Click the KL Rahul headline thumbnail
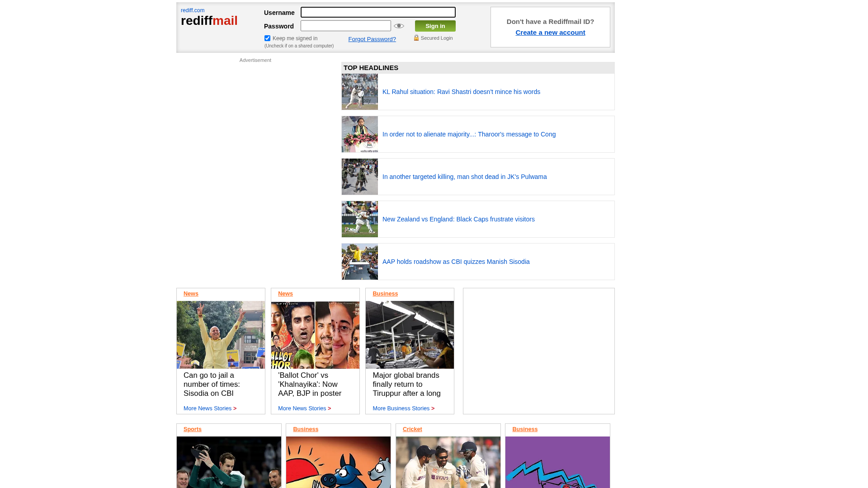 (360, 92)
